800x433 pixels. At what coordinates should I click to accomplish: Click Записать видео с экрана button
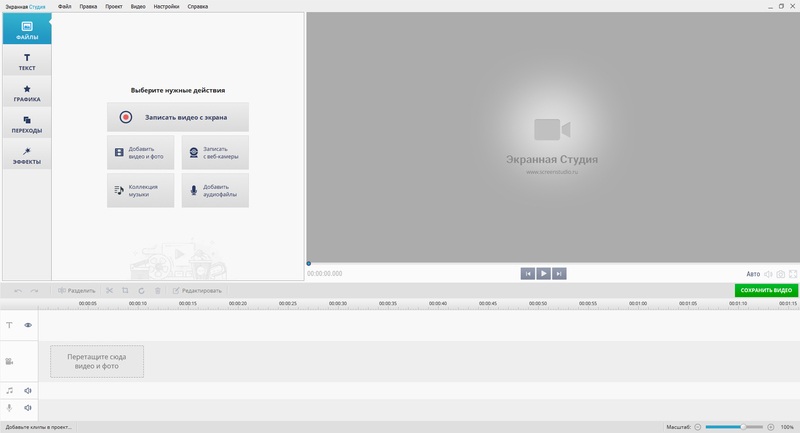(178, 117)
